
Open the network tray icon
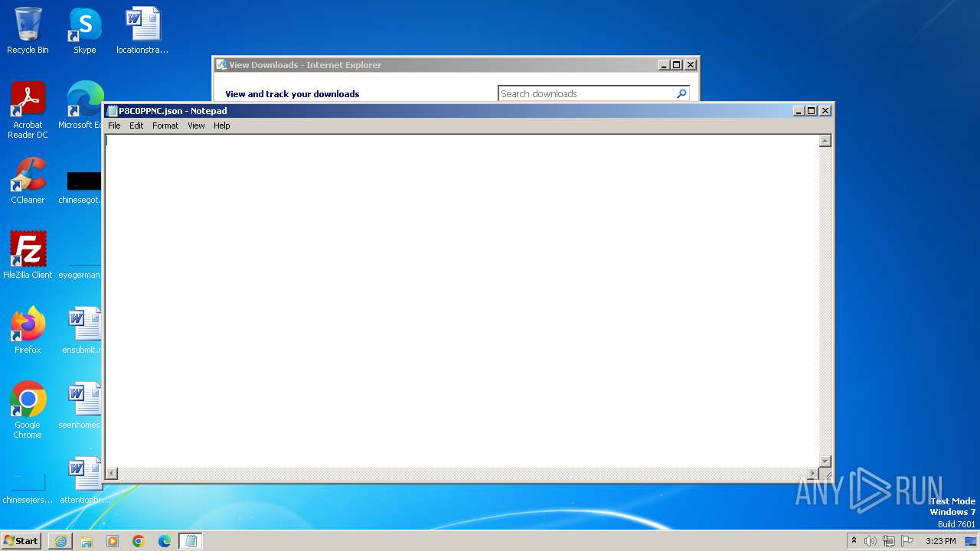click(x=889, y=541)
